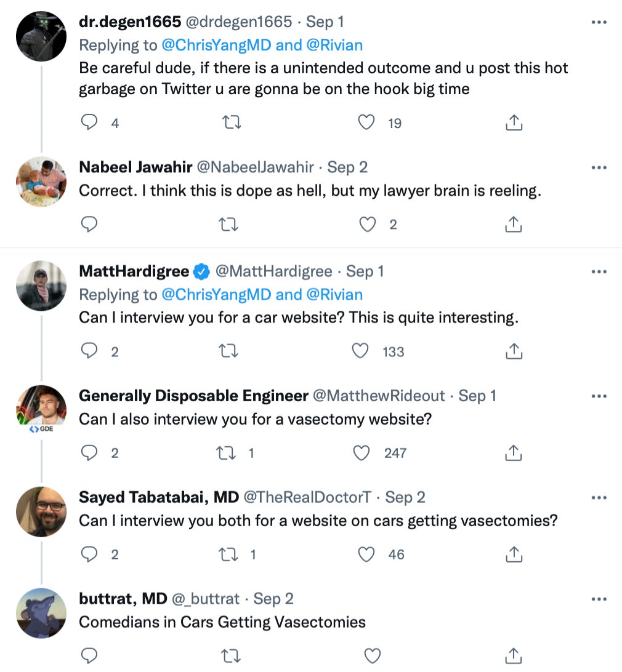Image resolution: width=622 pixels, height=672 pixels.
Task: Open the Sep 2 timestamp on buttrat's tweet
Action: [x=273, y=598]
